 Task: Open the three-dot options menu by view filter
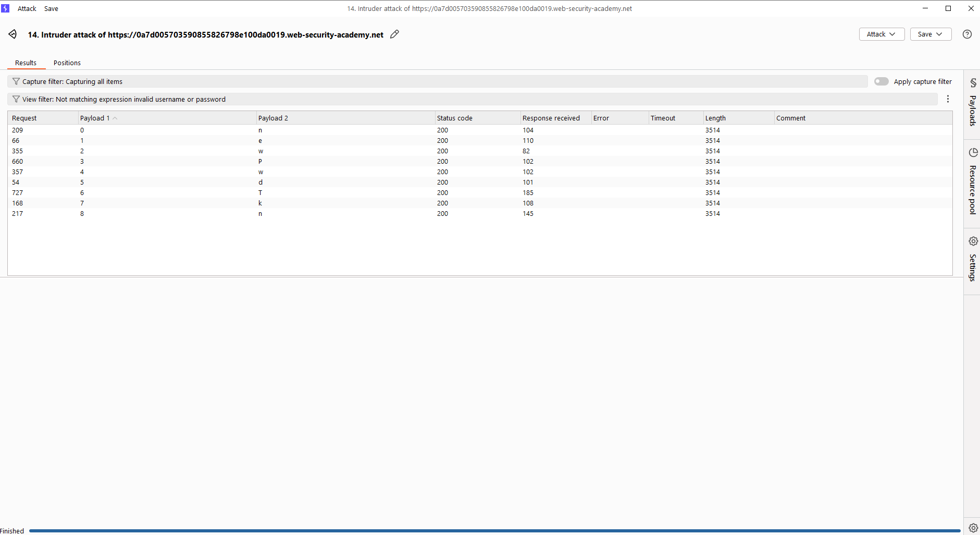948,99
